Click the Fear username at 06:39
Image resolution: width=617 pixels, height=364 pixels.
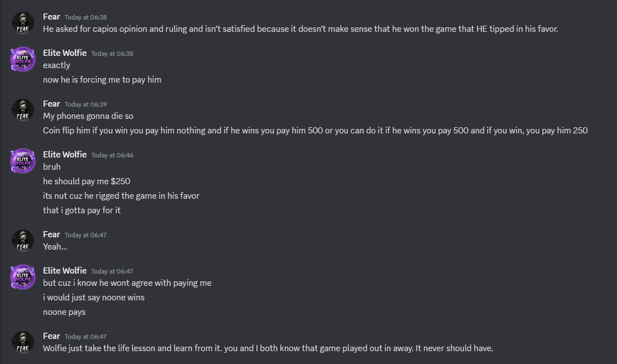pos(51,103)
